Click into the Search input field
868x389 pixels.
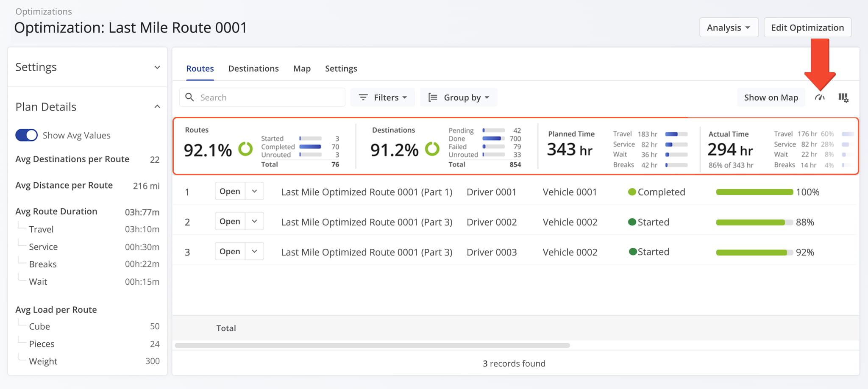[262, 97]
